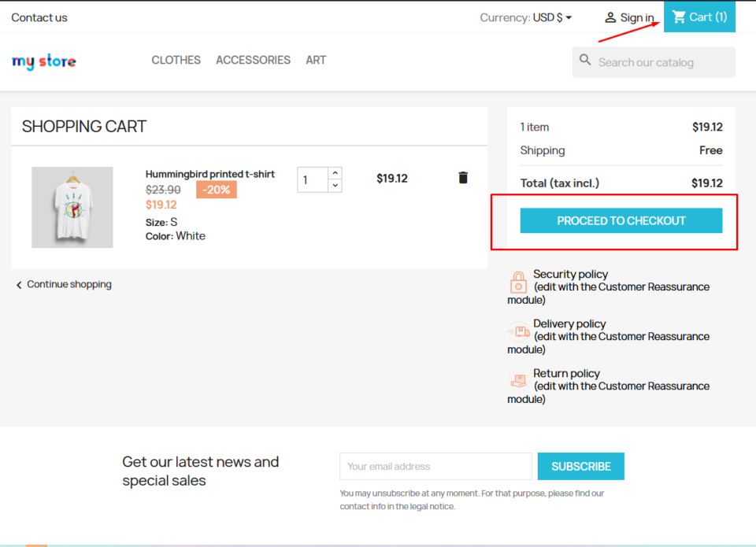This screenshot has height=547, width=756.
Task: Click the search magnifier icon
Action: tap(585, 60)
